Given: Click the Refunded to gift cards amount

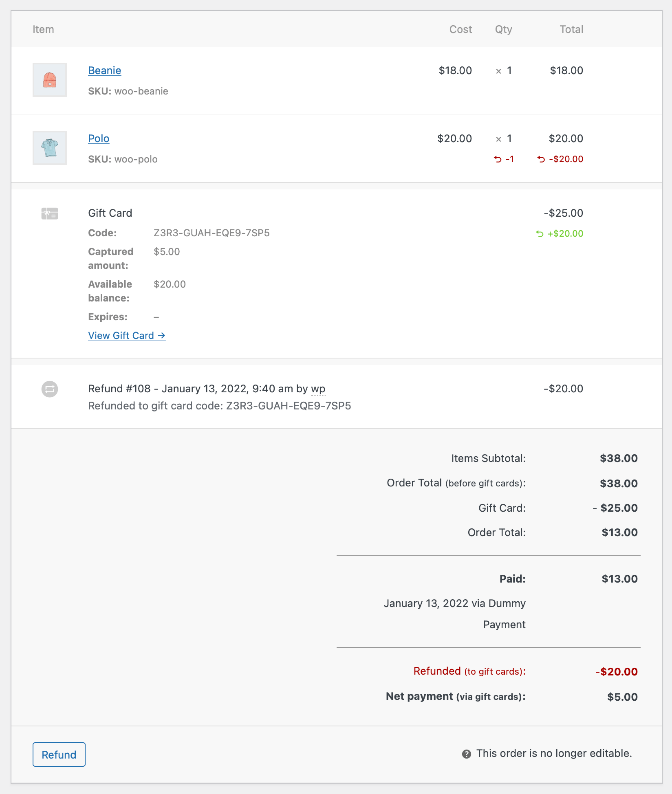Looking at the screenshot, I should [616, 671].
